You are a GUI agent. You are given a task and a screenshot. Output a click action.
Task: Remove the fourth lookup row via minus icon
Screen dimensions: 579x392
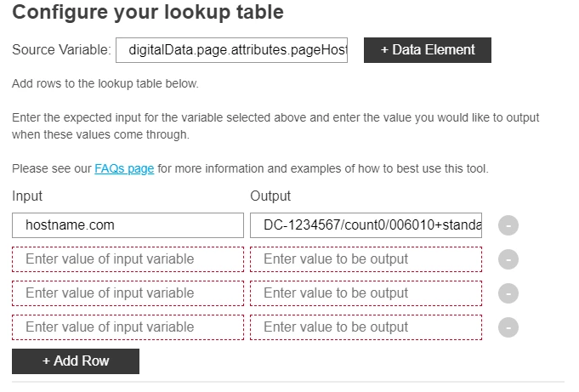pyautogui.click(x=508, y=327)
